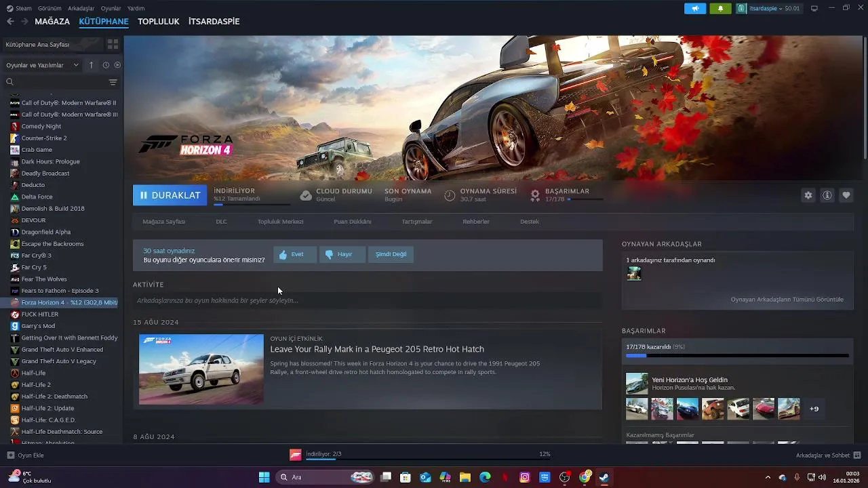Click the library search magnifier icon
The width and height of the screenshot is (868, 488).
click(x=9, y=82)
